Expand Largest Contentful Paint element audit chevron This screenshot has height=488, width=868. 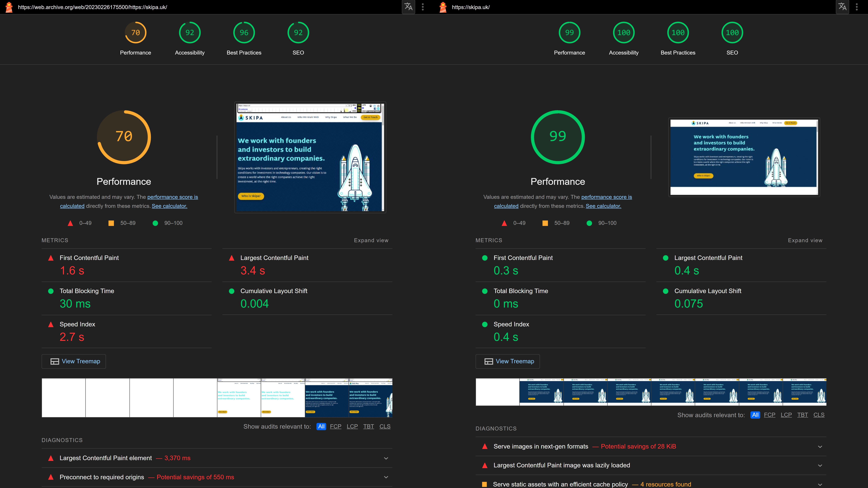(386, 458)
